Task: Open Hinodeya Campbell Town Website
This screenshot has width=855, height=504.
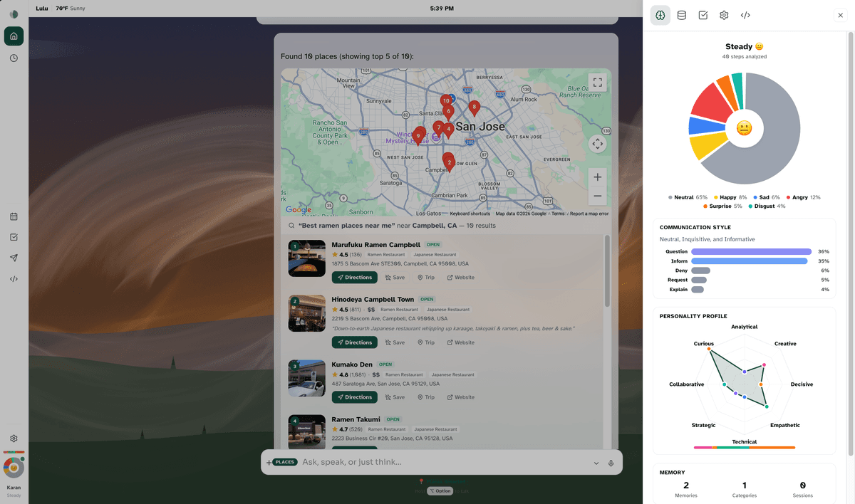Action: [x=461, y=342]
